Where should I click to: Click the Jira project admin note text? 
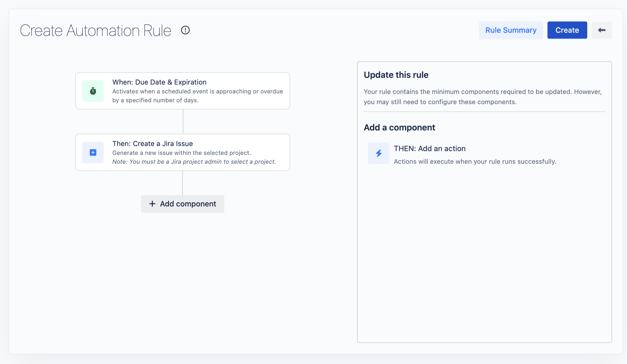point(194,162)
